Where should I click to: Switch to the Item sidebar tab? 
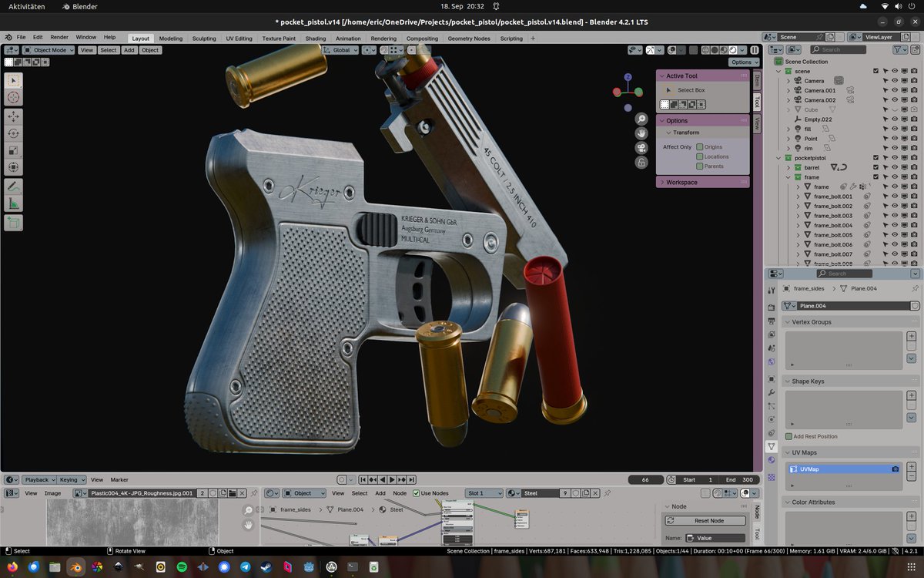tap(756, 80)
